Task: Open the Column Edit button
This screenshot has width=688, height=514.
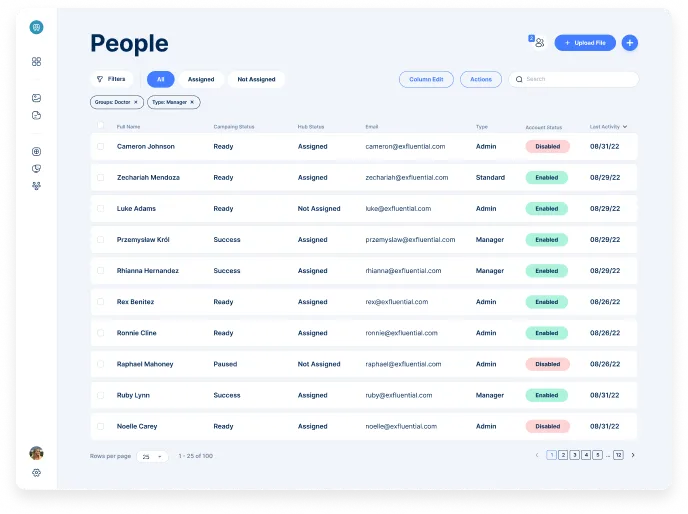Action: tap(426, 79)
